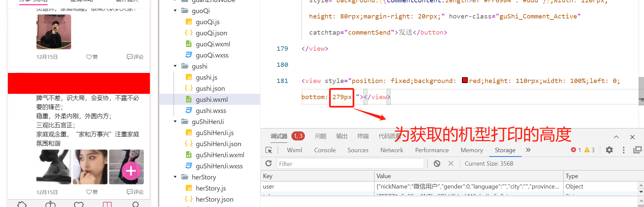The height and width of the screenshot is (207, 644).
Task: Refresh storage with the reload icon
Action: [x=269, y=163]
